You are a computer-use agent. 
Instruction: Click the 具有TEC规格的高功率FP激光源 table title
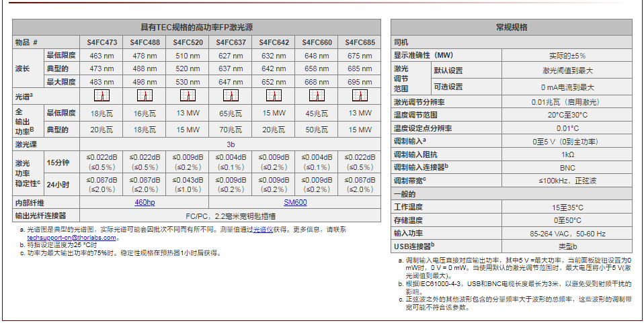pyautogui.click(x=196, y=28)
